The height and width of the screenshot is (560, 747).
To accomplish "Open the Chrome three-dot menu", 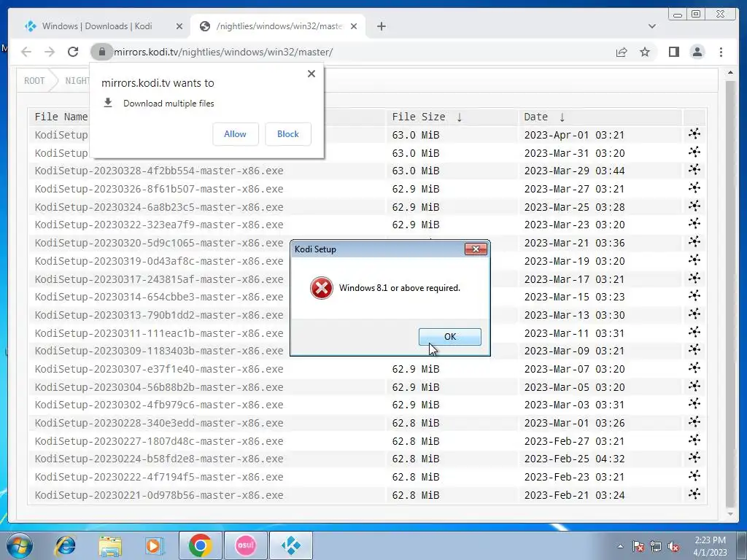I will click(x=721, y=52).
